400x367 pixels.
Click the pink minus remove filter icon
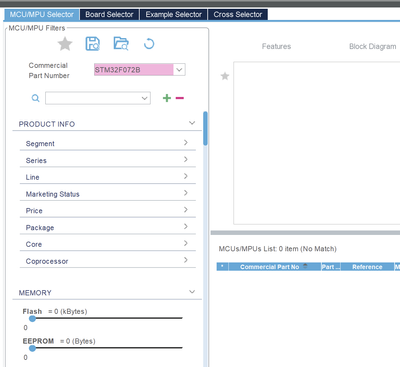coord(180,98)
